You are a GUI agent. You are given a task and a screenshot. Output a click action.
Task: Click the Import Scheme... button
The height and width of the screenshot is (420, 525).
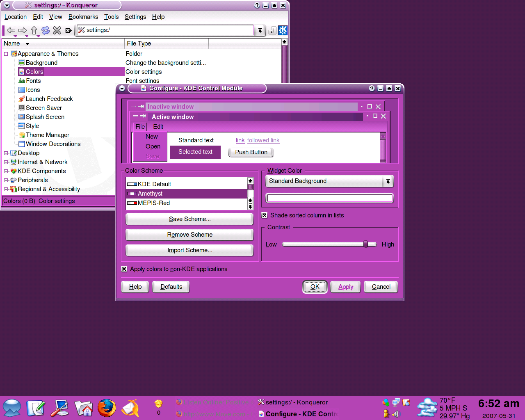coord(189,250)
